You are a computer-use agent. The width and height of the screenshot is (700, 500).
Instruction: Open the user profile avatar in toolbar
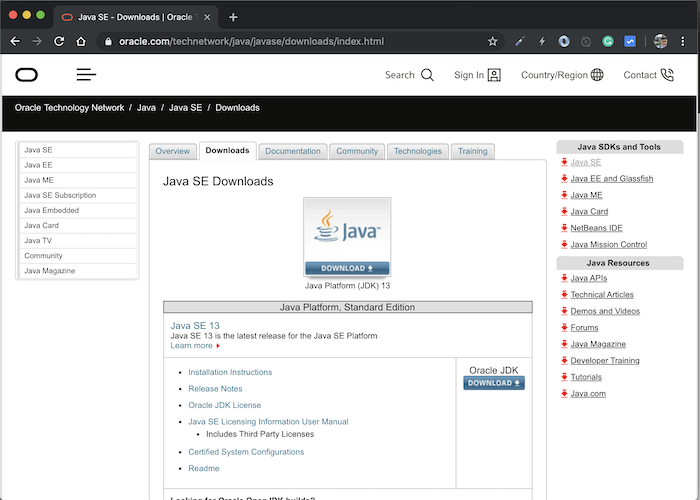point(660,42)
